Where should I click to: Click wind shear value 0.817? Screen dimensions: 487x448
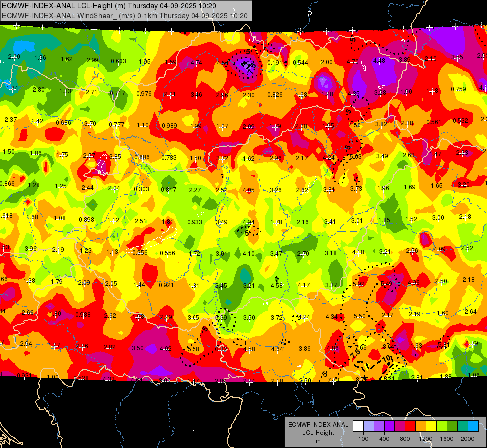pyautogui.click(x=169, y=189)
